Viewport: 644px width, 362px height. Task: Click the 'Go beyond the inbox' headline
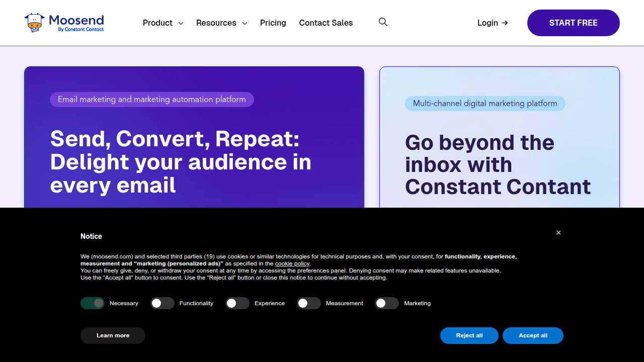coord(498,165)
